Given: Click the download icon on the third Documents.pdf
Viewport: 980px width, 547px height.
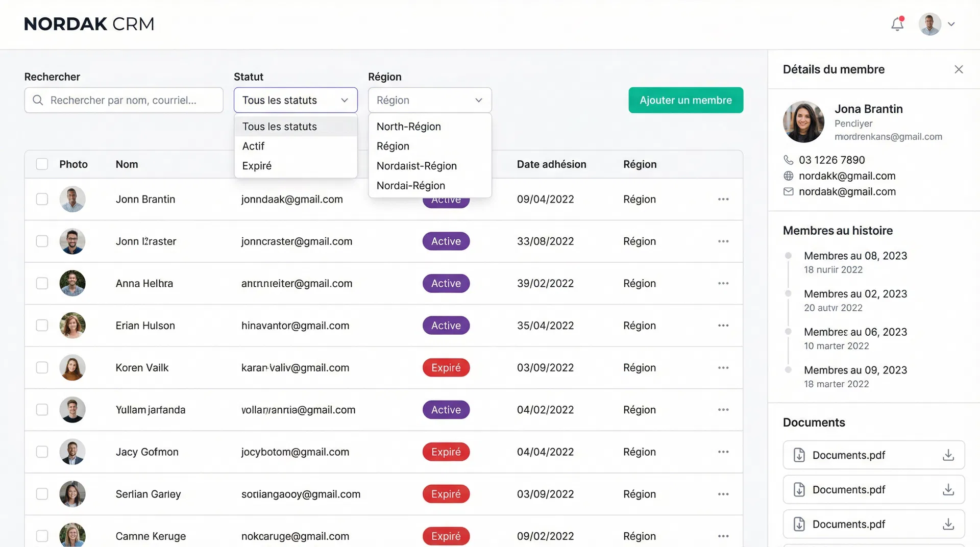Looking at the screenshot, I should 948,524.
